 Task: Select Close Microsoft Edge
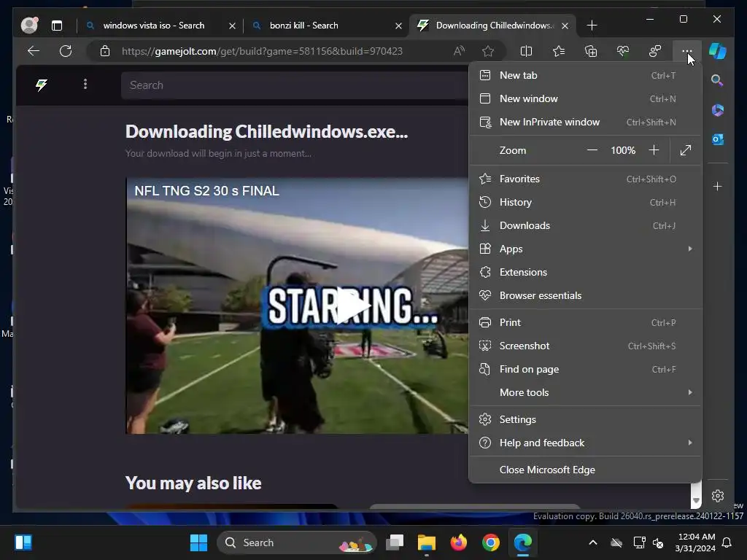(585, 470)
